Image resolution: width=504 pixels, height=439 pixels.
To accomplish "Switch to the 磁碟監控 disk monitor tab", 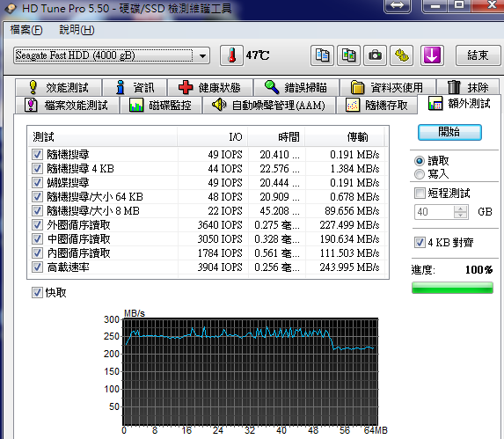I will point(160,105).
